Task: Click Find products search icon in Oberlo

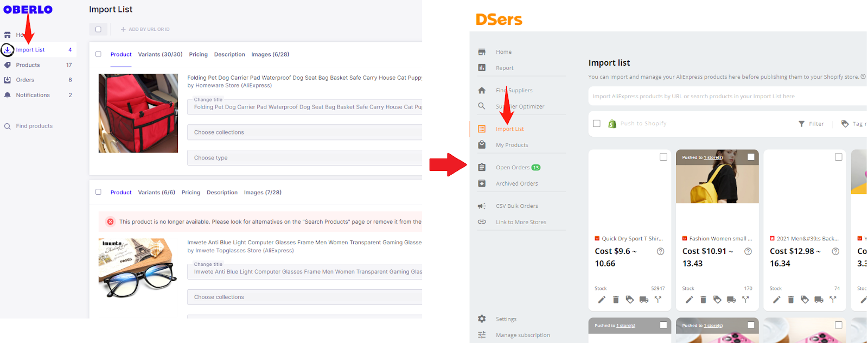Action: click(x=8, y=126)
